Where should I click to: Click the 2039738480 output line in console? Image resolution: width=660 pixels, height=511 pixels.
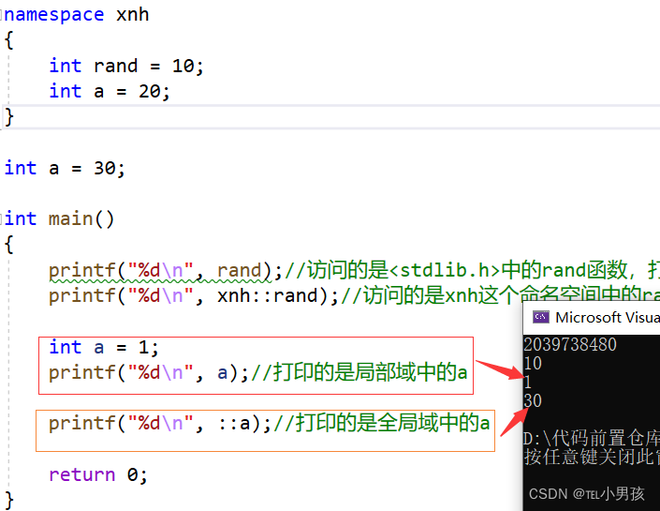(x=570, y=344)
